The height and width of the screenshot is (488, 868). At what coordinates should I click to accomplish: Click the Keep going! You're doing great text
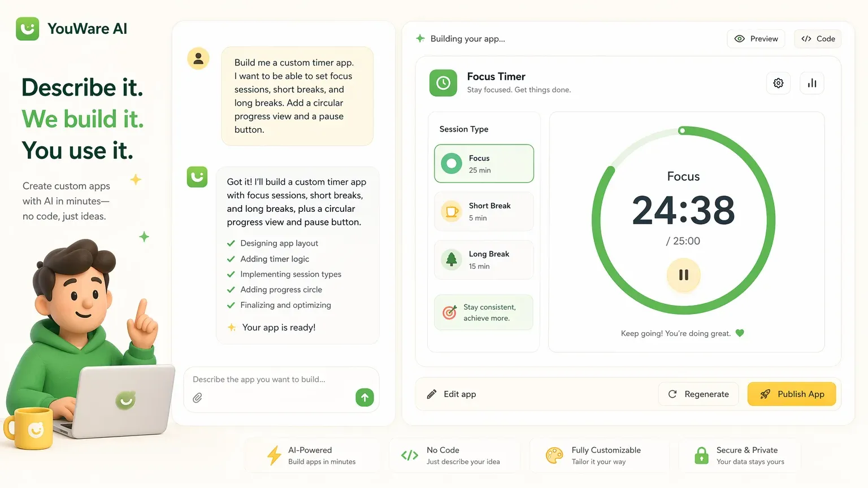click(676, 334)
